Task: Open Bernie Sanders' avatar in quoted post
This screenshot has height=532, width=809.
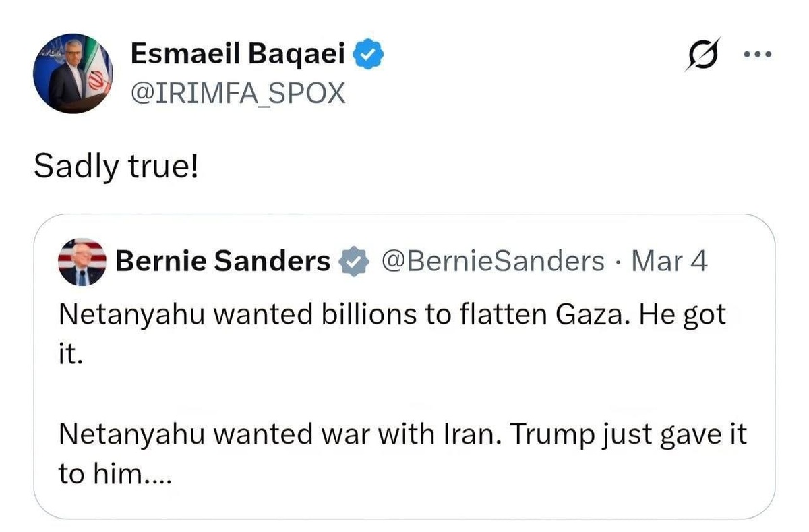Action: (x=82, y=262)
